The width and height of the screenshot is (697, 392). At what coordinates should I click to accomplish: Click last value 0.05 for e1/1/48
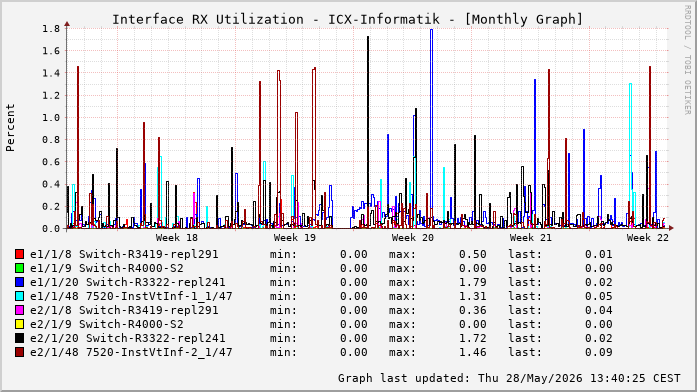[598, 296]
